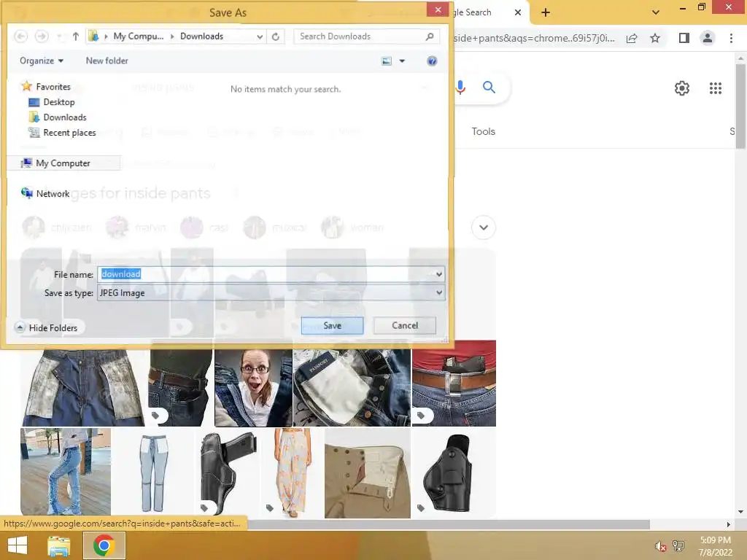Click the Cancel button

point(404,326)
